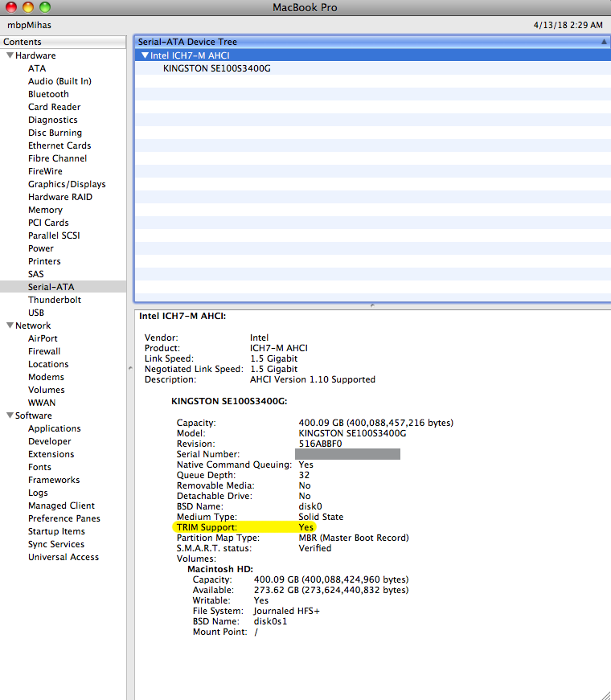611x700 pixels.
Task: Open the FireWire category
Action: [x=45, y=171]
